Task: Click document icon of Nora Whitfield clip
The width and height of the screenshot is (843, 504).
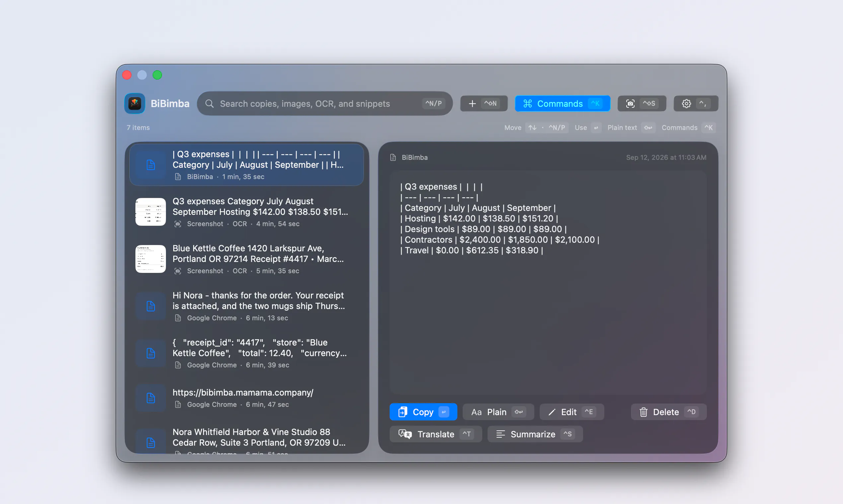Action: coord(151,443)
